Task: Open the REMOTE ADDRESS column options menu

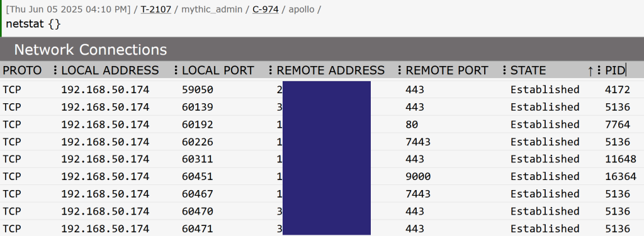Action: (x=399, y=70)
